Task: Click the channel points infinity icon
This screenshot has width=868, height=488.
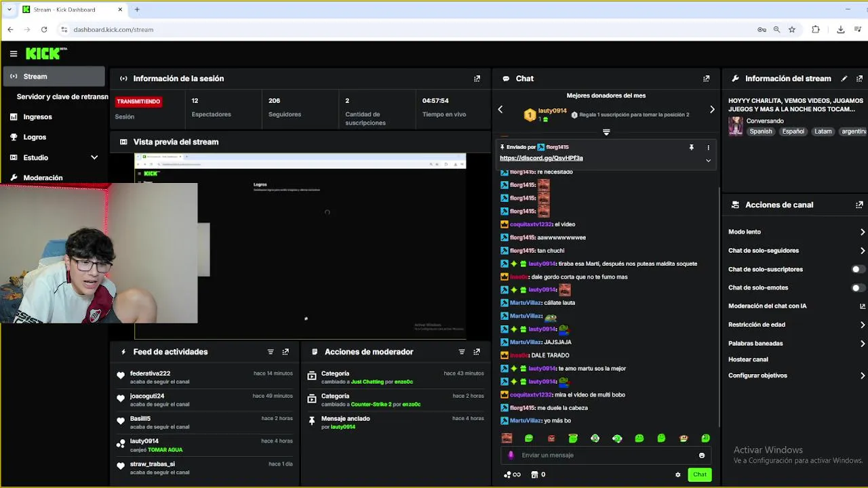Action: (513, 474)
